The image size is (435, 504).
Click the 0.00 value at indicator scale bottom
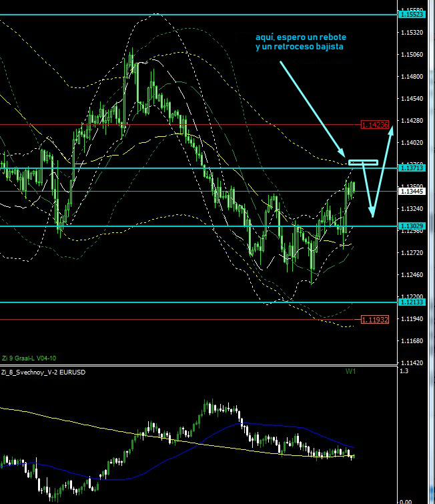pos(405,499)
